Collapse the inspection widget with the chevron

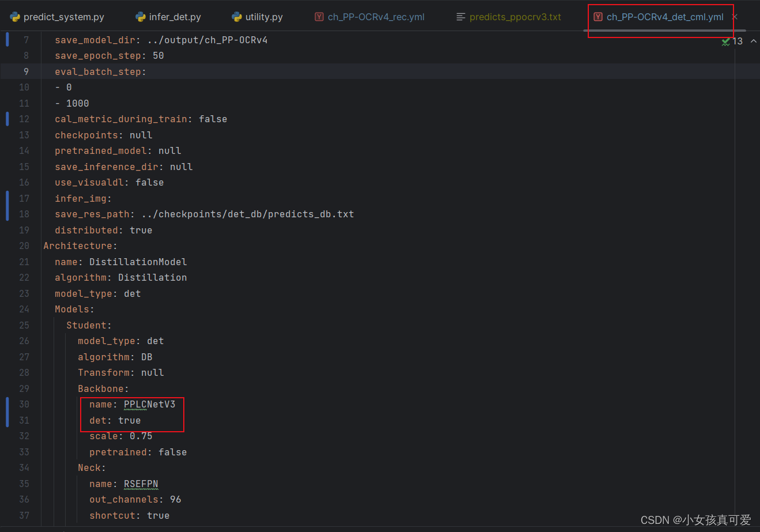tap(754, 41)
